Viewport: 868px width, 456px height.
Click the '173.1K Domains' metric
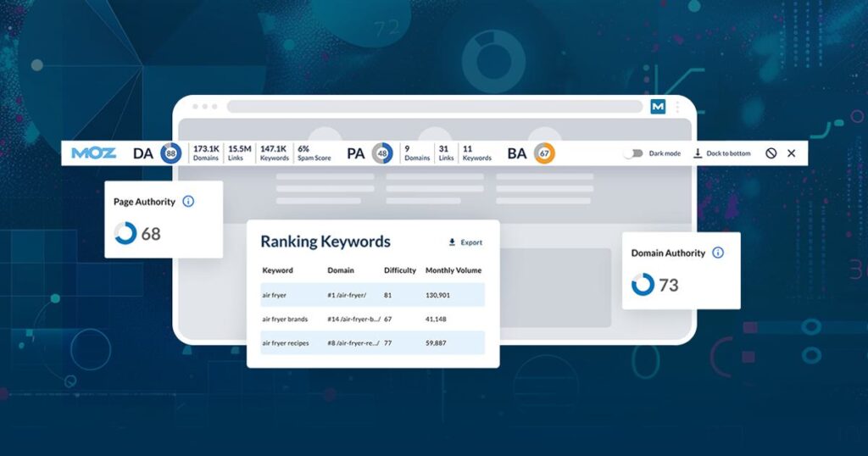click(206, 153)
